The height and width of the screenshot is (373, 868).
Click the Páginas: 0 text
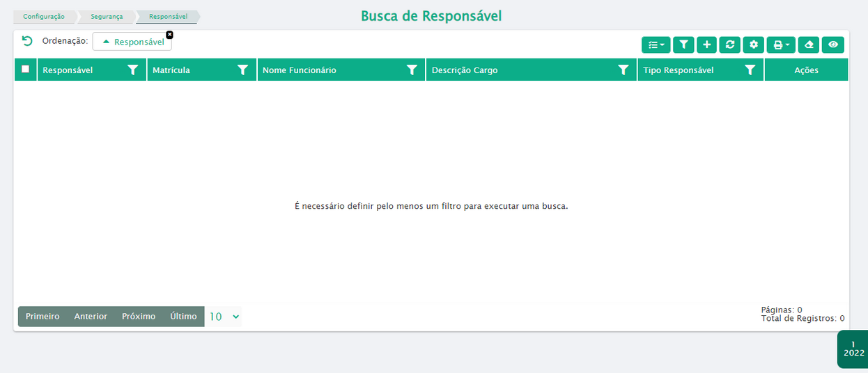click(782, 310)
